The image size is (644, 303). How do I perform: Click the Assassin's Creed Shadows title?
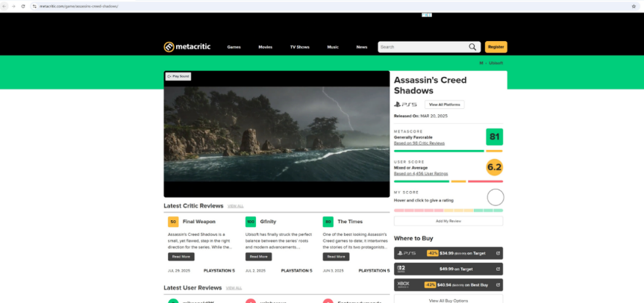[430, 85]
